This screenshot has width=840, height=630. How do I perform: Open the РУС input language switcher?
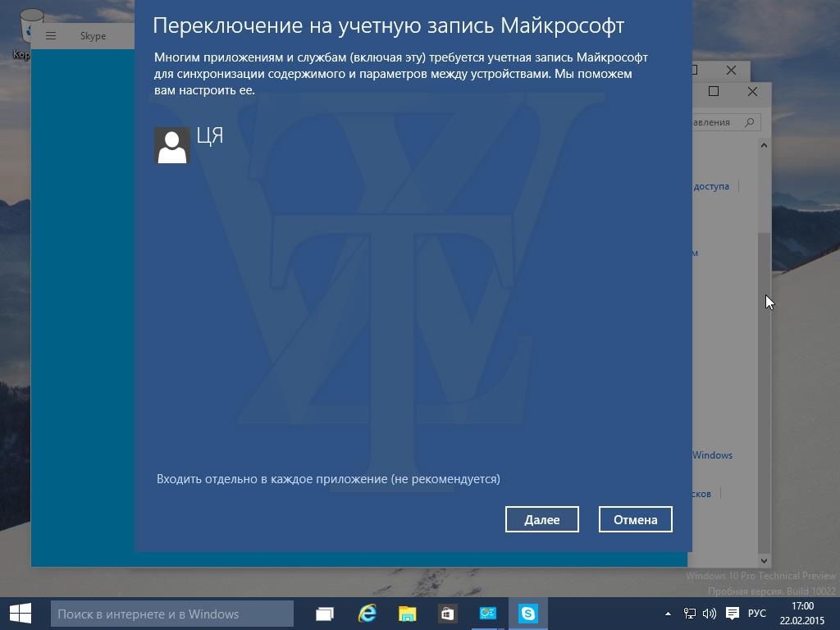[757, 614]
